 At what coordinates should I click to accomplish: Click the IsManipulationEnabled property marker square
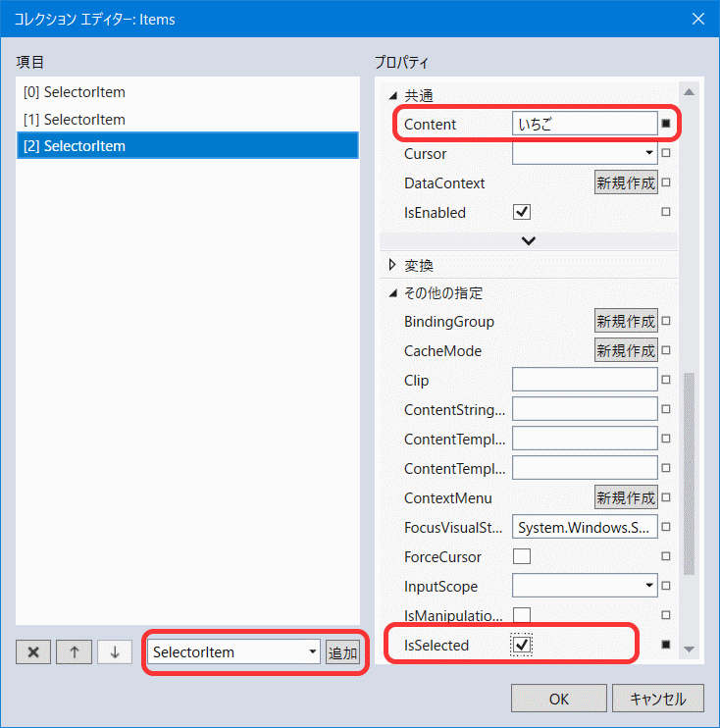[666, 615]
